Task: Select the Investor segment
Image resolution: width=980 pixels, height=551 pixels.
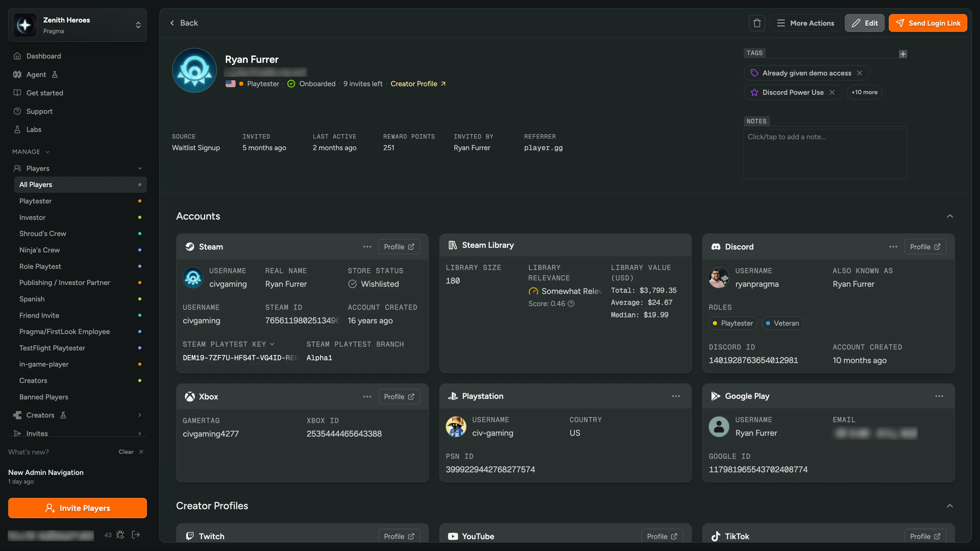Action: [x=80, y=217]
